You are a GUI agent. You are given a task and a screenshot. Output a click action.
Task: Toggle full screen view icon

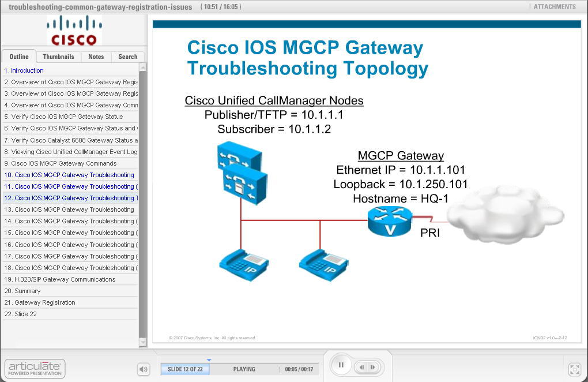(575, 369)
